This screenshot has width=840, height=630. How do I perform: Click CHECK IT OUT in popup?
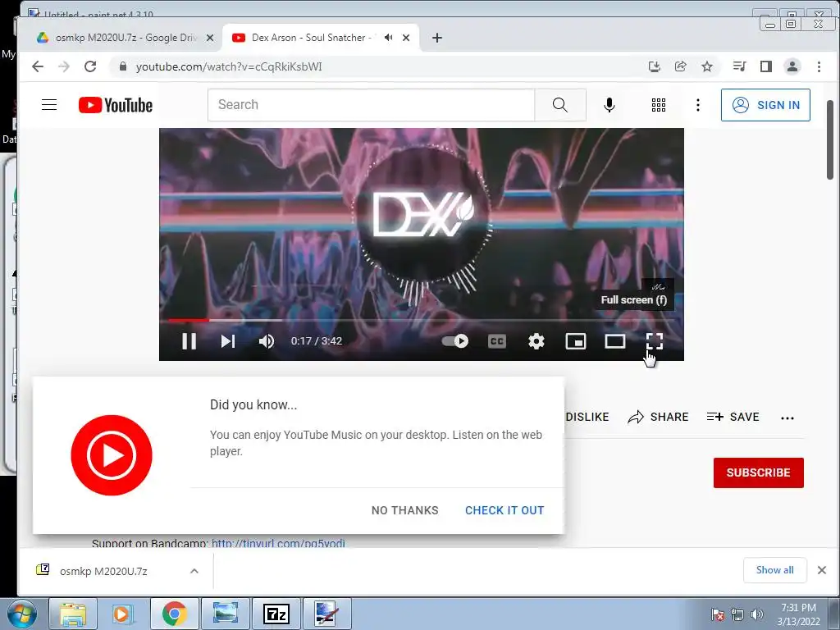point(504,510)
